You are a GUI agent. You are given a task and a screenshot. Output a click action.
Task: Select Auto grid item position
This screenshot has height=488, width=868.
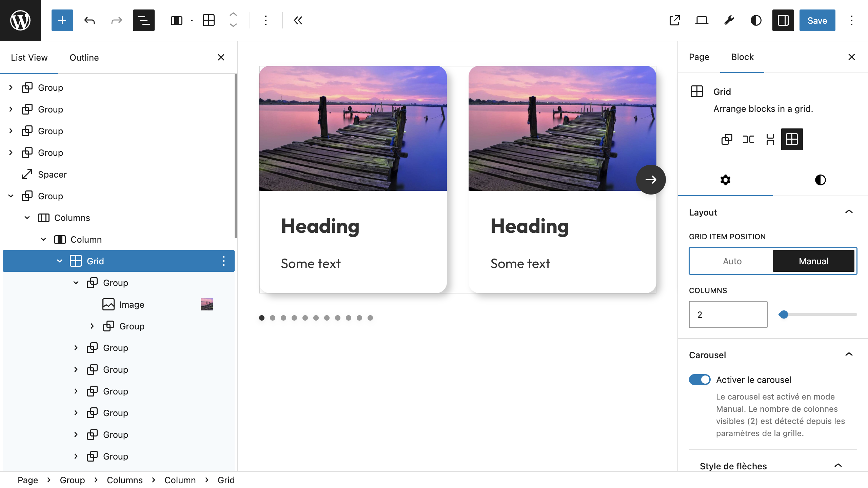pos(732,261)
